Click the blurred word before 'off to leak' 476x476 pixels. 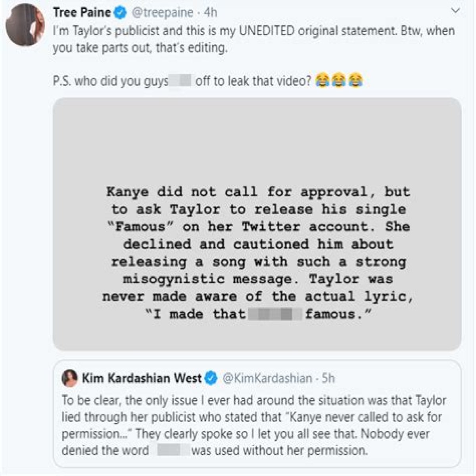(181, 81)
